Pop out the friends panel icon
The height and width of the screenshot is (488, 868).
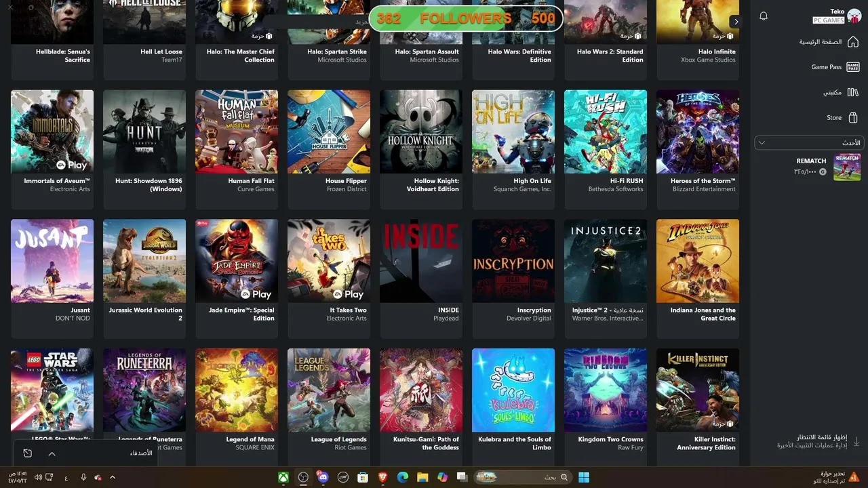[x=27, y=453]
